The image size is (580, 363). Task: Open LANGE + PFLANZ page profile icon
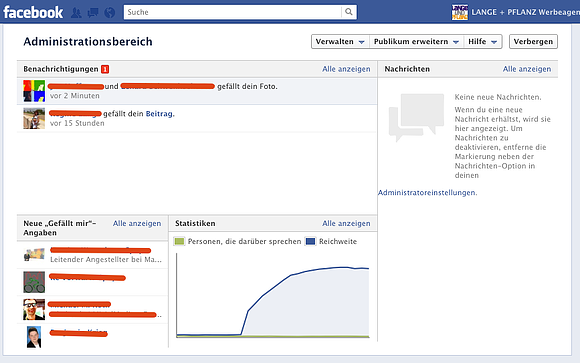pyautogui.click(x=460, y=12)
